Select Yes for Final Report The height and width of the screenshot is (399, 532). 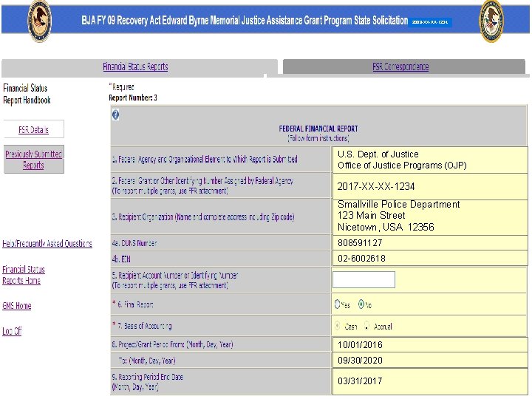point(337,304)
